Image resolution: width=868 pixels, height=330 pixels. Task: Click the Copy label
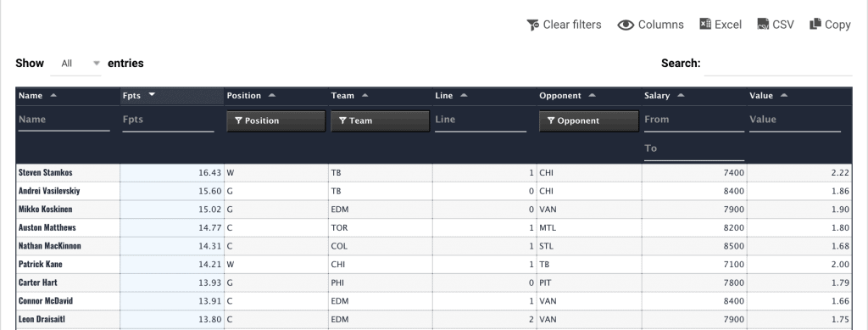pos(837,25)
